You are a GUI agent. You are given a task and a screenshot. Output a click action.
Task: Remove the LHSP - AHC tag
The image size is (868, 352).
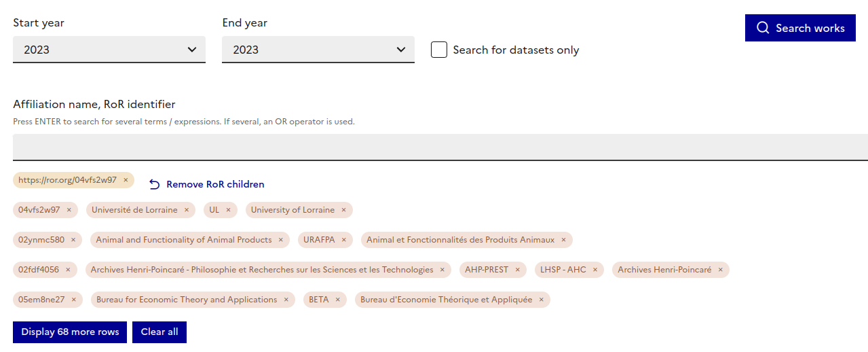[x=595, y=270]
